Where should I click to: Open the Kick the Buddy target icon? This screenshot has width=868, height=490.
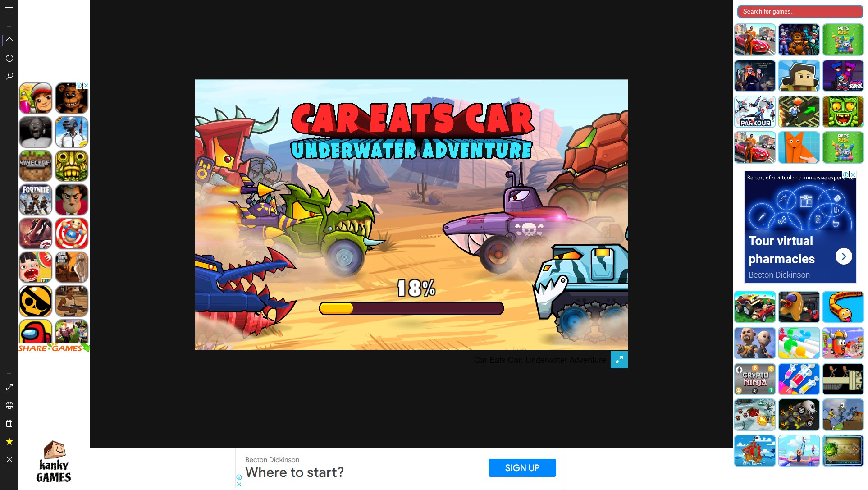(72, 234)
